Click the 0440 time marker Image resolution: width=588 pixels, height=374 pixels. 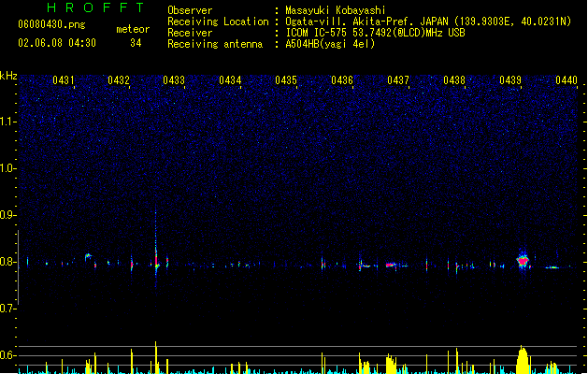[566, 80]
